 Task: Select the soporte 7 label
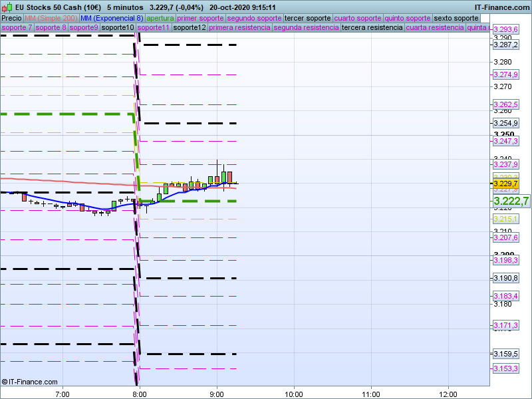[x=17, y=27]
